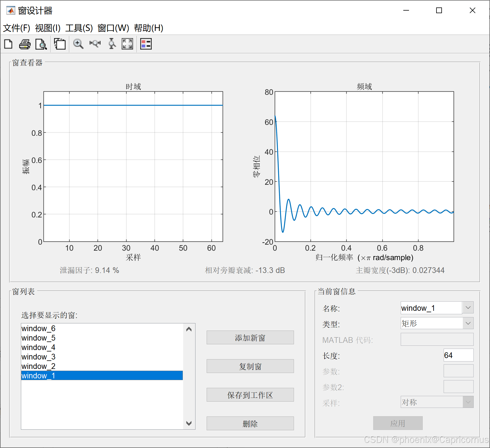Click the 复制窗 button
Screen dimensions: 490x448
tap(250, 366)
